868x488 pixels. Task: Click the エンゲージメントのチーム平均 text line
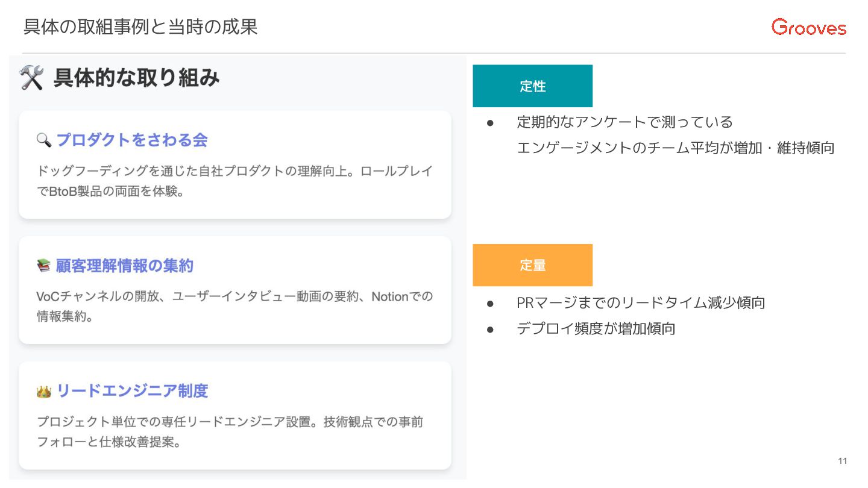pyautogui.click(x=676, y=148)
